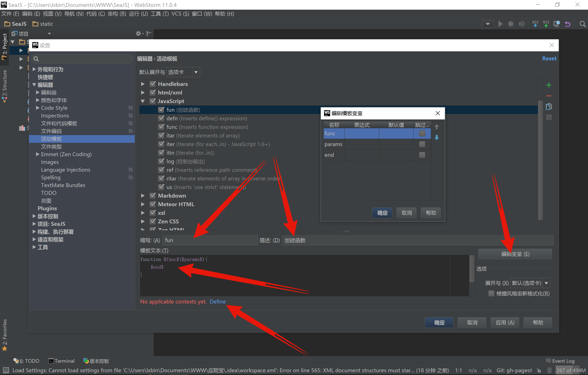Screen dimensions: 588x375
Task: Click the move variable down arrow
Action: [x=437, y=138]
